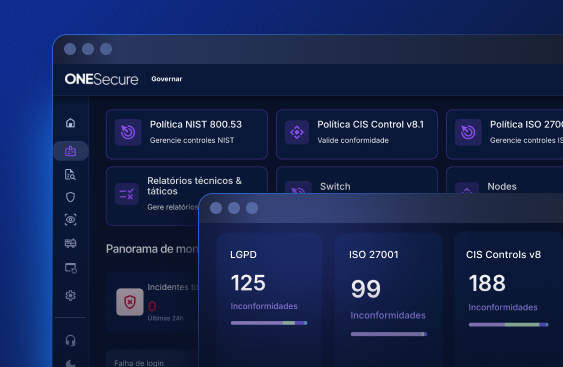This screenshot has width=563, height=367.
Task: Click the 125 value in LGPD card
Action: pos(248,283)
